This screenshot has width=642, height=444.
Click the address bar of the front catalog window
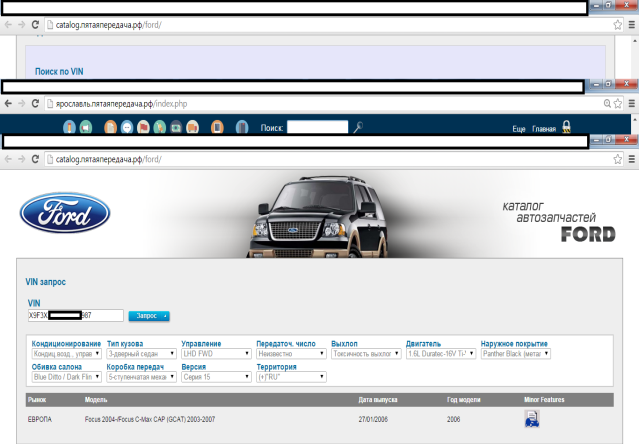[328, 159]
